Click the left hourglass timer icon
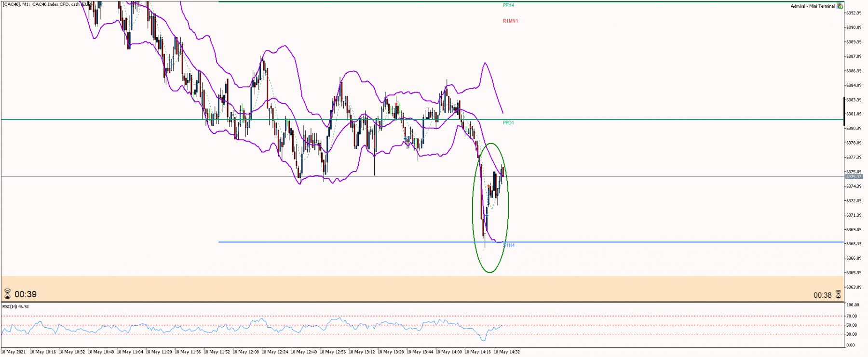 (x=7, y=294)
